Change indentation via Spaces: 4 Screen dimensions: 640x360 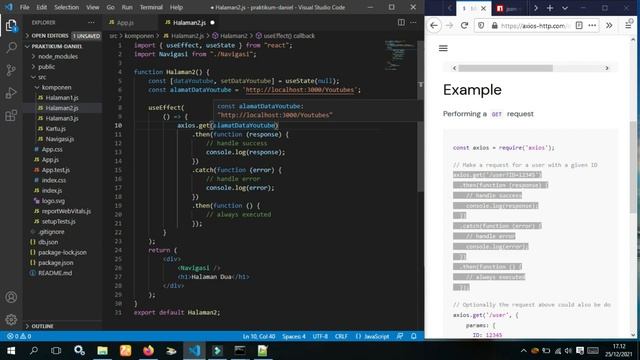[x=293, y=336]
